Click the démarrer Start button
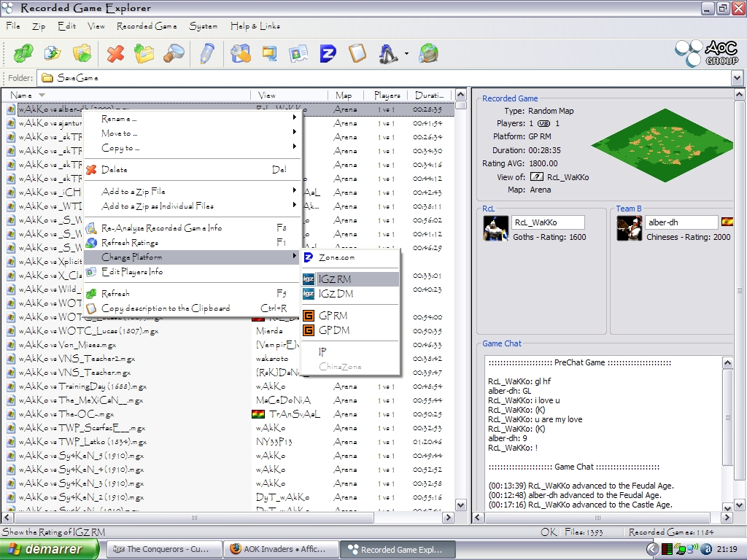Screen dimensions: 747x560 [50, 549]
